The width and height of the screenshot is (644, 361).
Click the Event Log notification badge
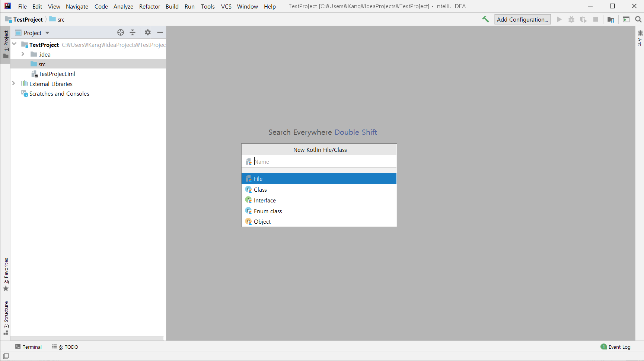603,346
